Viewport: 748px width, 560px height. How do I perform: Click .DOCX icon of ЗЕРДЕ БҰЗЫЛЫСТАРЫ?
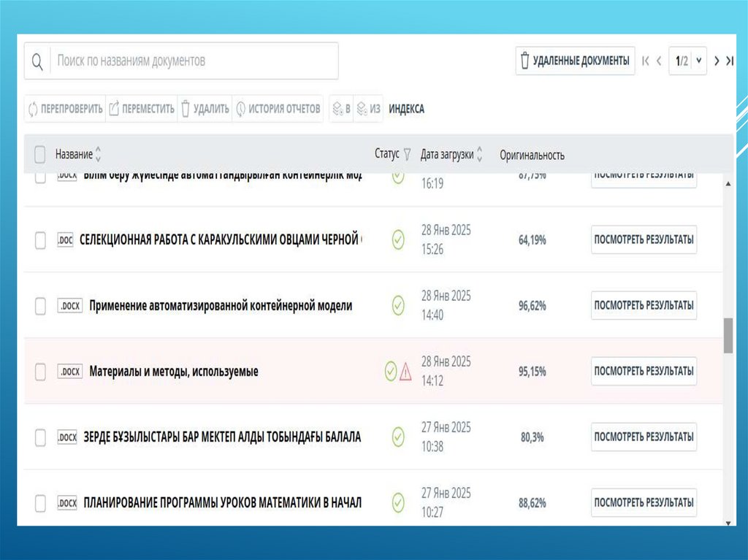click(67, 437)
